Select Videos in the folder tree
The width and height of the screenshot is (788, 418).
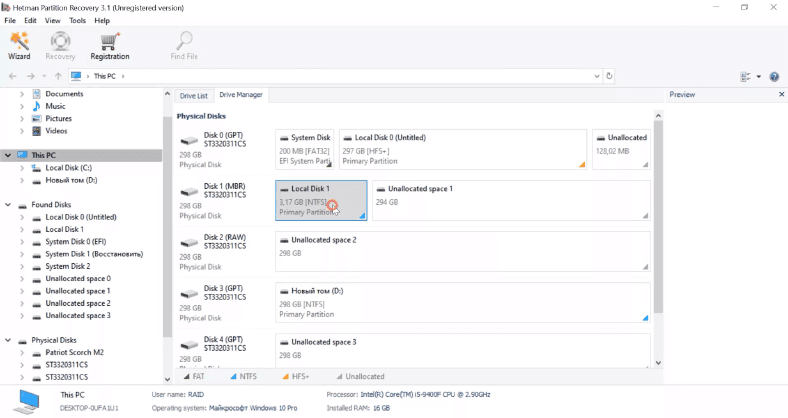tap(56, 131)
